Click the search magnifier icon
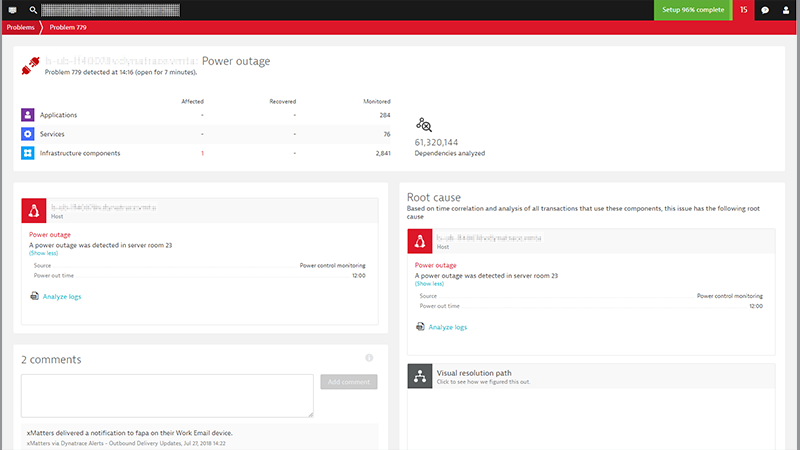 click(33, 10)
